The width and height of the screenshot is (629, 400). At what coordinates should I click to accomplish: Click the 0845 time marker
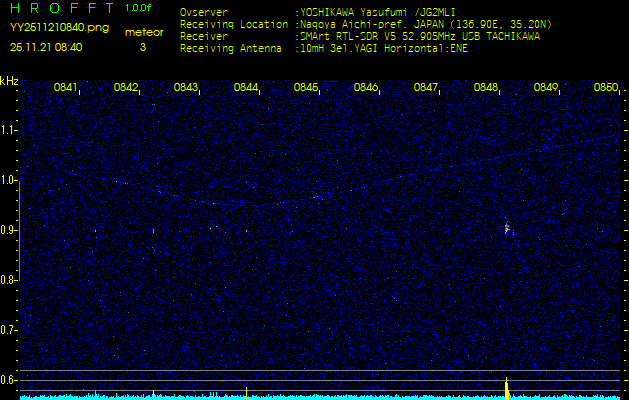(306, 88)
